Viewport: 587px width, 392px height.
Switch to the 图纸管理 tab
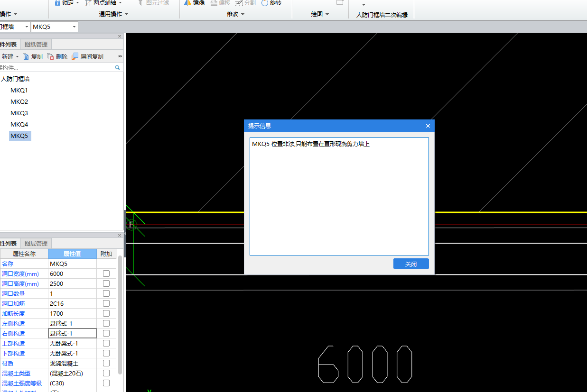[36, 45]
